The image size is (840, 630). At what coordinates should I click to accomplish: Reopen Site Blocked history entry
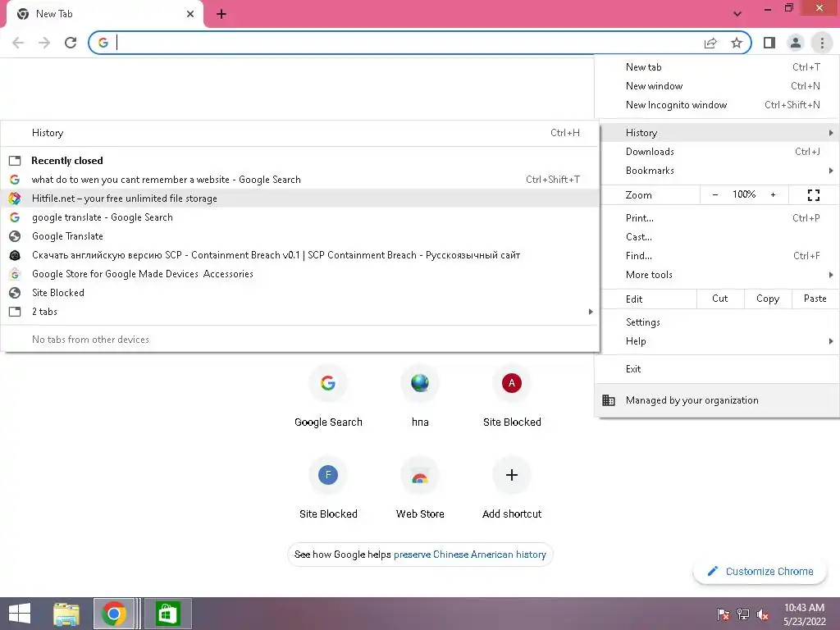point(300,293)
